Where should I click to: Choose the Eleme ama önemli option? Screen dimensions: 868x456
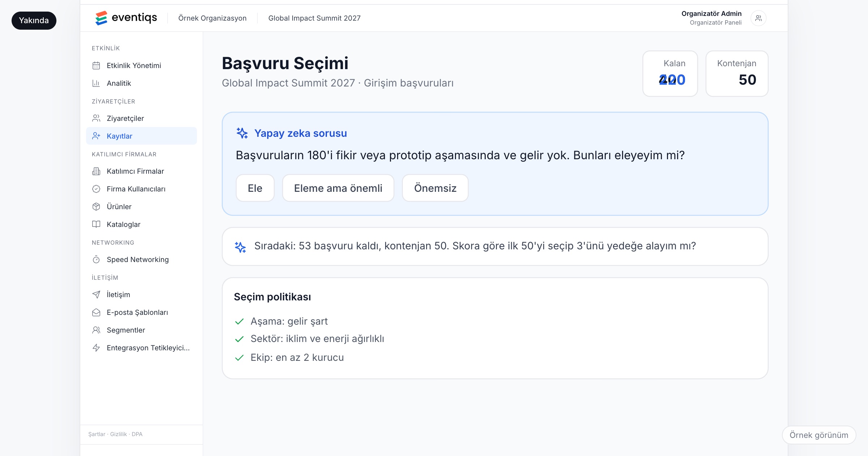[338, 188]
